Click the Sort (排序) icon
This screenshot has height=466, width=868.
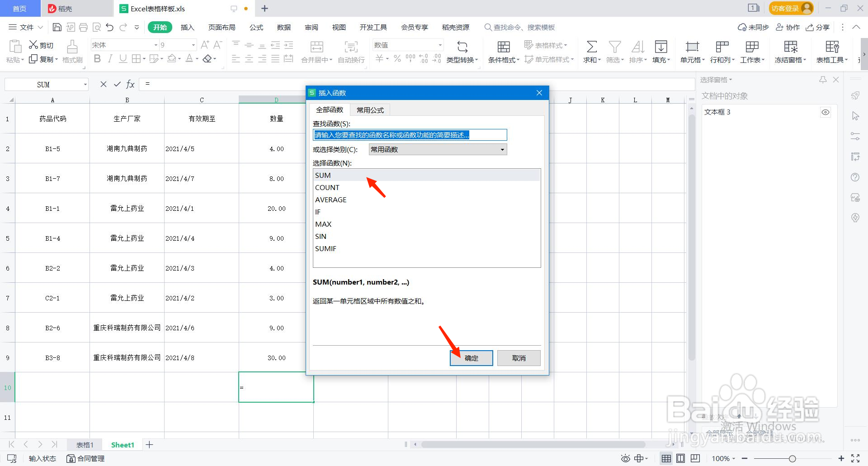point(637,47)
